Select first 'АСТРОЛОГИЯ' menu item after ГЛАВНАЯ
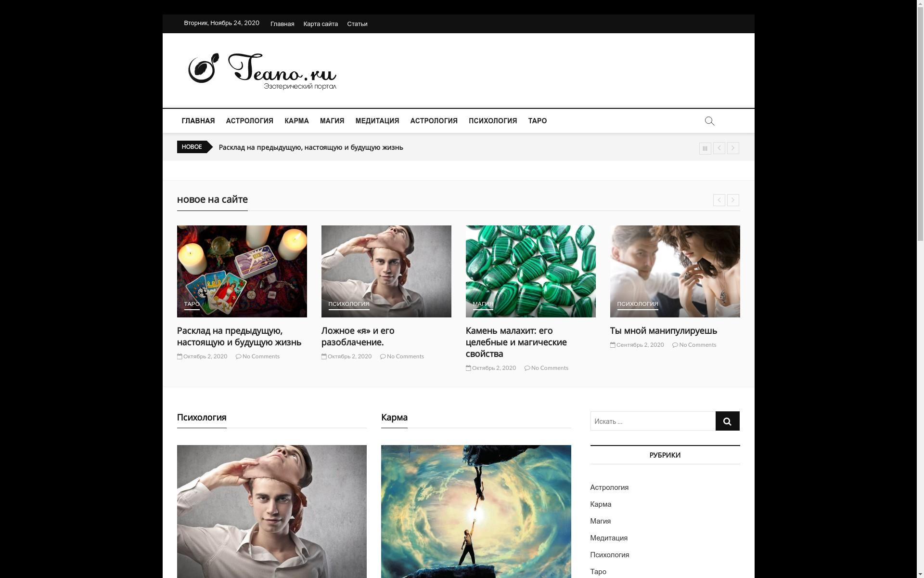The height and width of the screenshot is (578, 924). click(249, 121)
